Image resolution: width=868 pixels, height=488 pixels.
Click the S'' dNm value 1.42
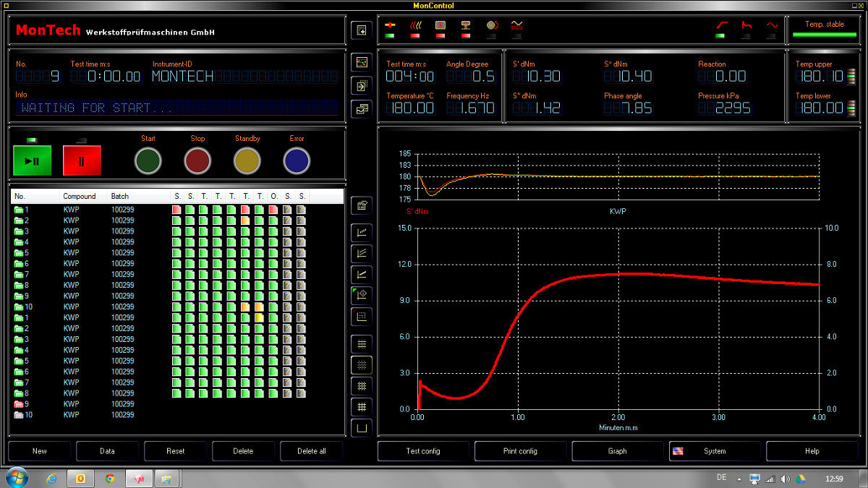[537, 108]
